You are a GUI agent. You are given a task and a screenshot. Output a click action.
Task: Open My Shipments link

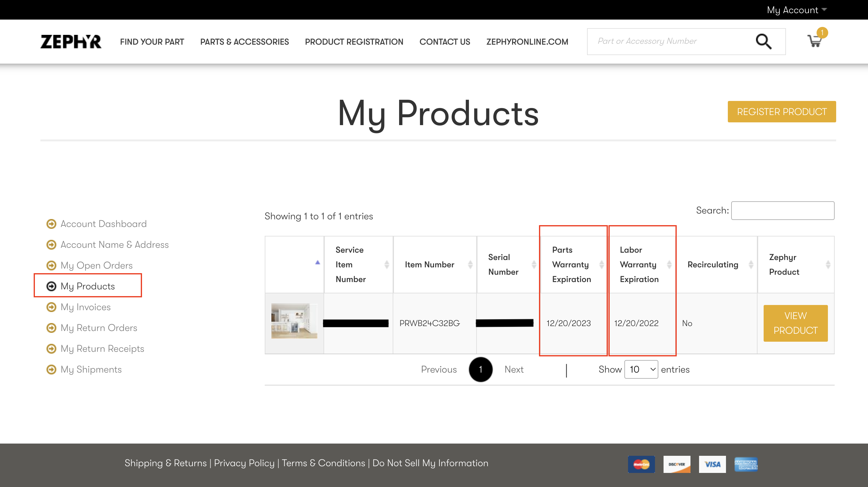pyautogui.click(x=91, y=370)
